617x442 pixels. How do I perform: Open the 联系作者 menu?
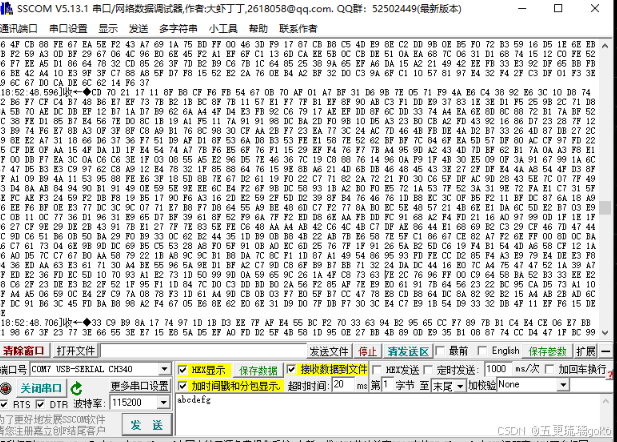pos(298,29)
